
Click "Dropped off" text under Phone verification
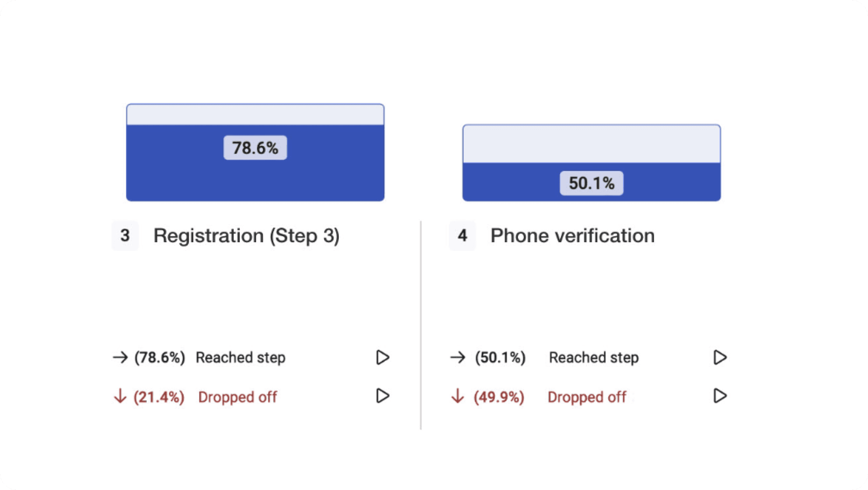(x=587, y=397)
